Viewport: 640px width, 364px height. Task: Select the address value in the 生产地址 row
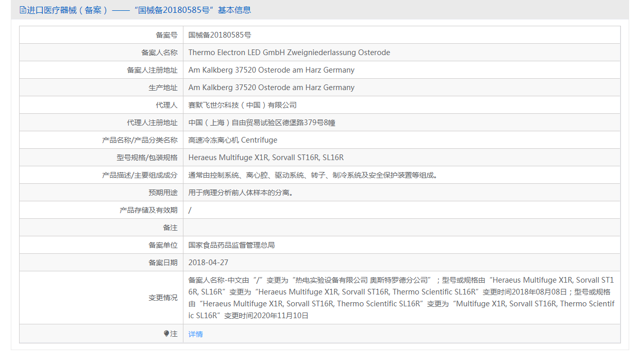[272, 88]
